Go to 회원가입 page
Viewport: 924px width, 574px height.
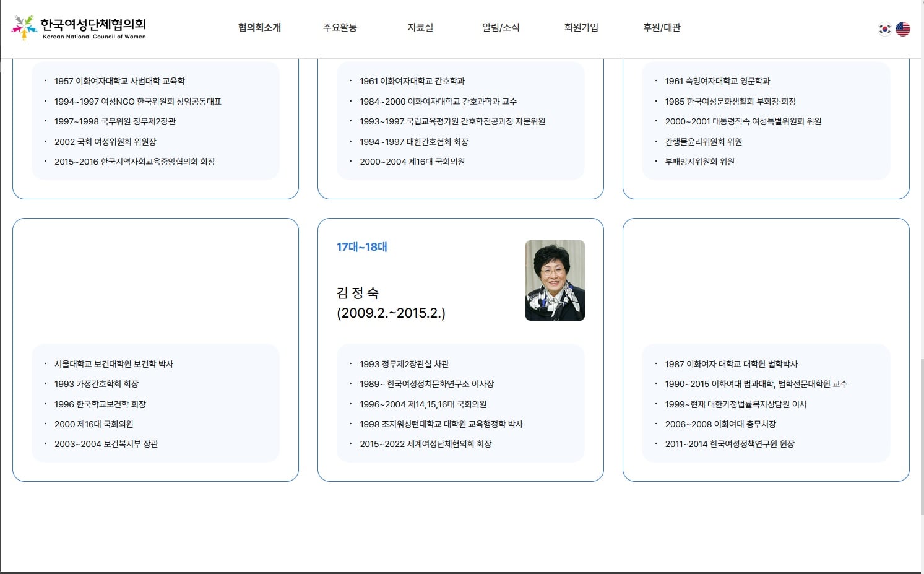pos(581,27)
